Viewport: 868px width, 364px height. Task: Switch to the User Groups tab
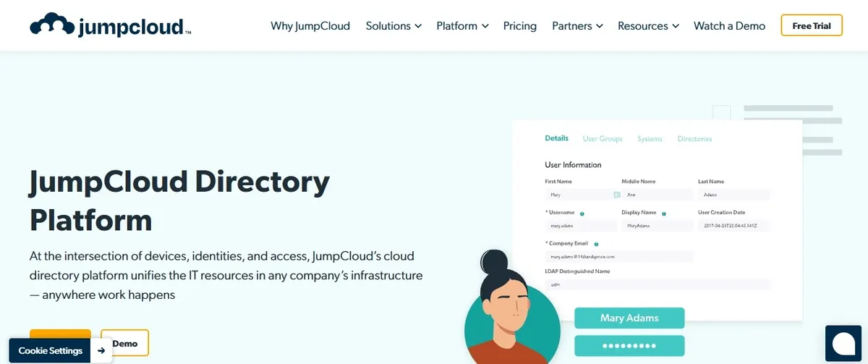pyautogui.click(x=603, y=139)
